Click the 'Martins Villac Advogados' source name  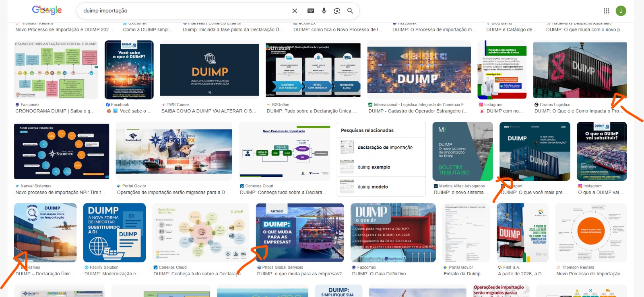[x=462, y=186]
